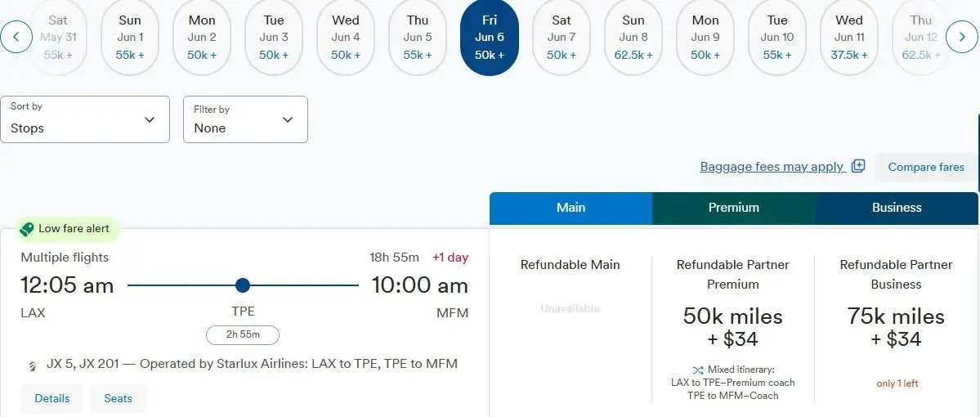Screen dimensions: 980x417
Task: Select the Business fare tab
Action: click(897, 208)
